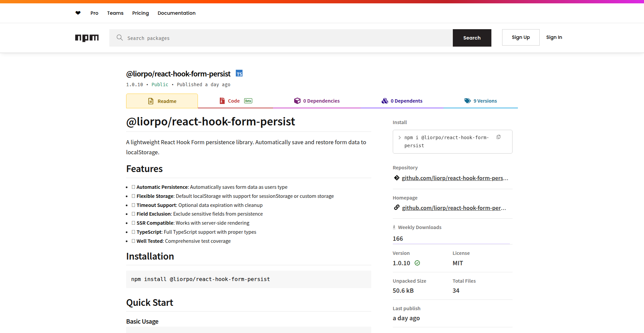644x333 pixels.
Task: Click the Sign Up button
Action: coord(521,37)
